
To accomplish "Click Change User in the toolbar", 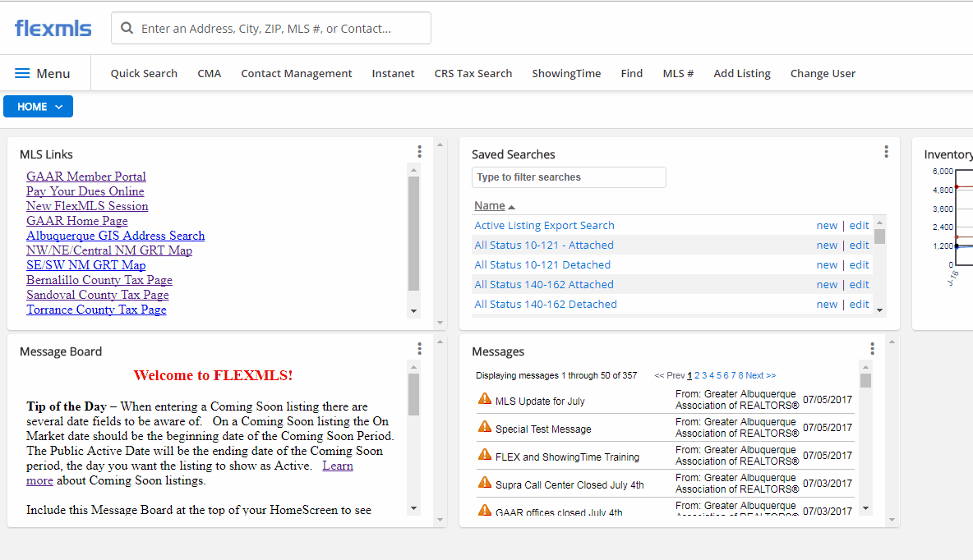I will (x=823, y=73).
